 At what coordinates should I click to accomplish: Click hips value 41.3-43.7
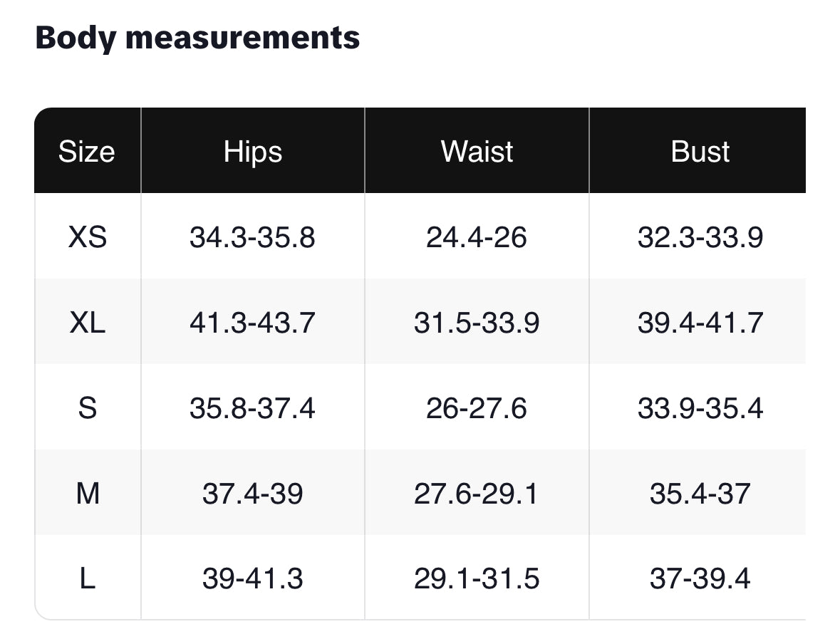coord(252,323)
